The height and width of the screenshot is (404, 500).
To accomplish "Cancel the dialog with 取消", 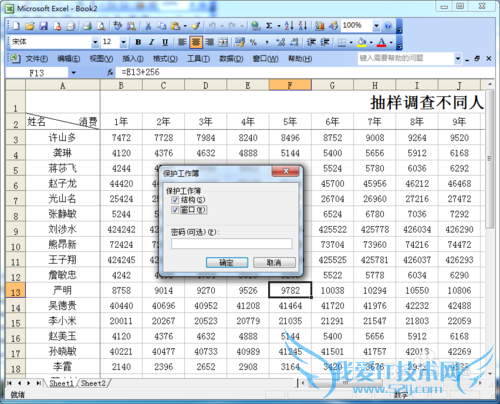I will tap(274, 263).
